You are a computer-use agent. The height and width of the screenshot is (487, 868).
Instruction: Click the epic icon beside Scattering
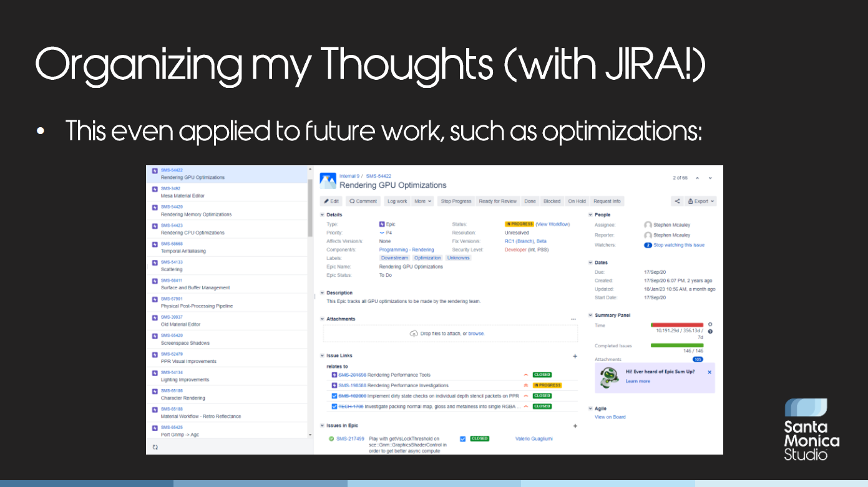pyautogui.click(x=155, y=263)
